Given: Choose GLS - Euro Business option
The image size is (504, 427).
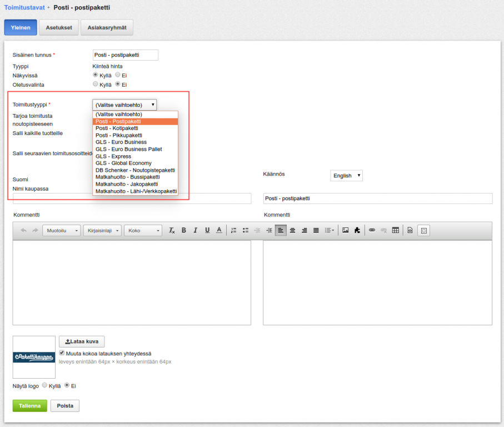Looking at the screenshot, I should click(136, 142).
